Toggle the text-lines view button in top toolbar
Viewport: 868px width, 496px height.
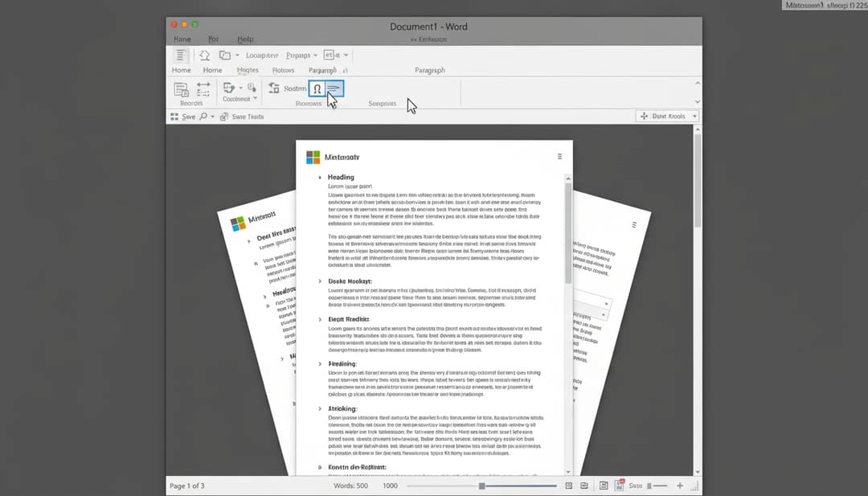[181, 55]
